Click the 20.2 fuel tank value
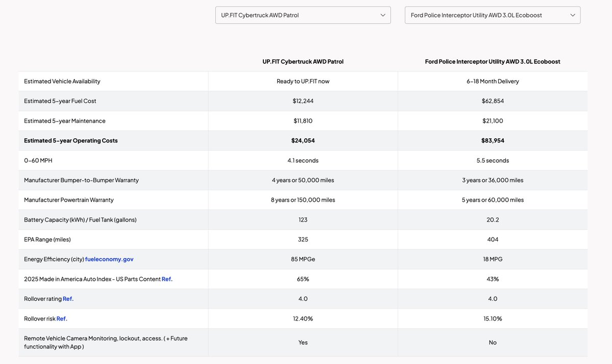 pos(493,220)
